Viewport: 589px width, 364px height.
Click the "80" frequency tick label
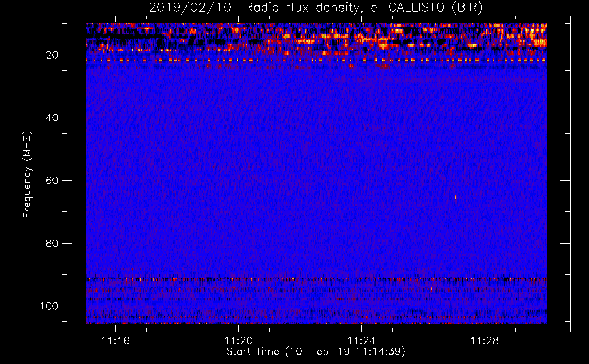[x=52, y=243]
